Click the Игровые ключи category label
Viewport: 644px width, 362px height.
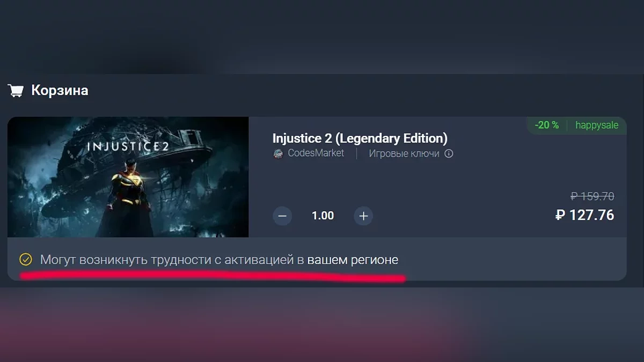pos(404,154)
